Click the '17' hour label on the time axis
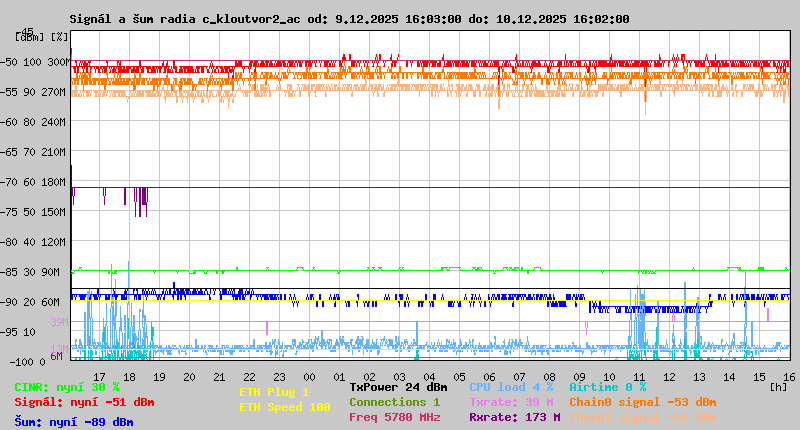This screenshot has height=430, width=800. 99,377
